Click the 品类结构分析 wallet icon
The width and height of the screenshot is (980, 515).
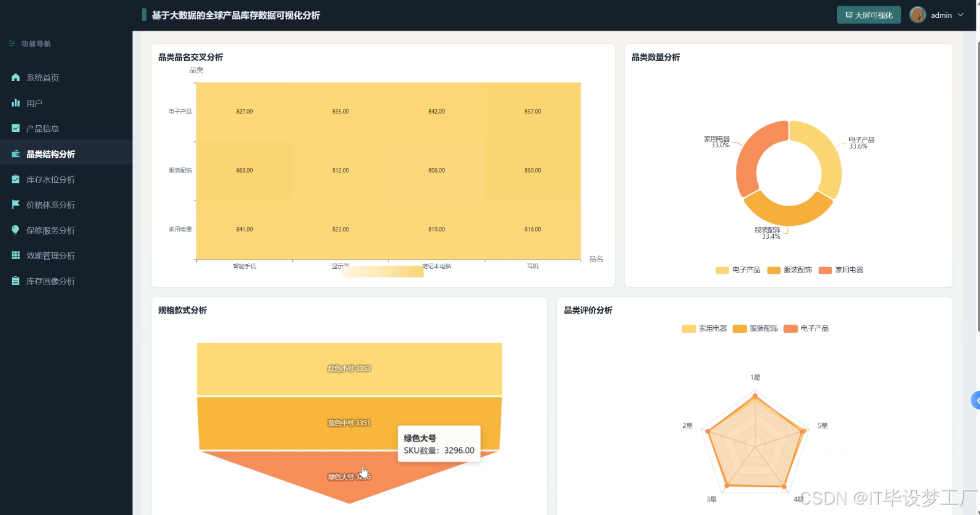click(16, 153)
